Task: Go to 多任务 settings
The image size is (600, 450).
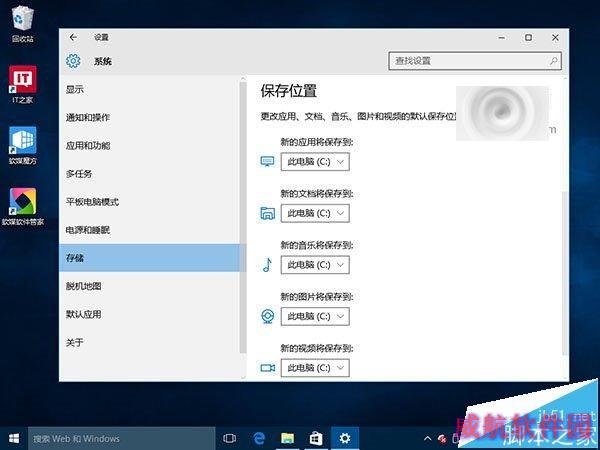Action: (x=149, y=174)
